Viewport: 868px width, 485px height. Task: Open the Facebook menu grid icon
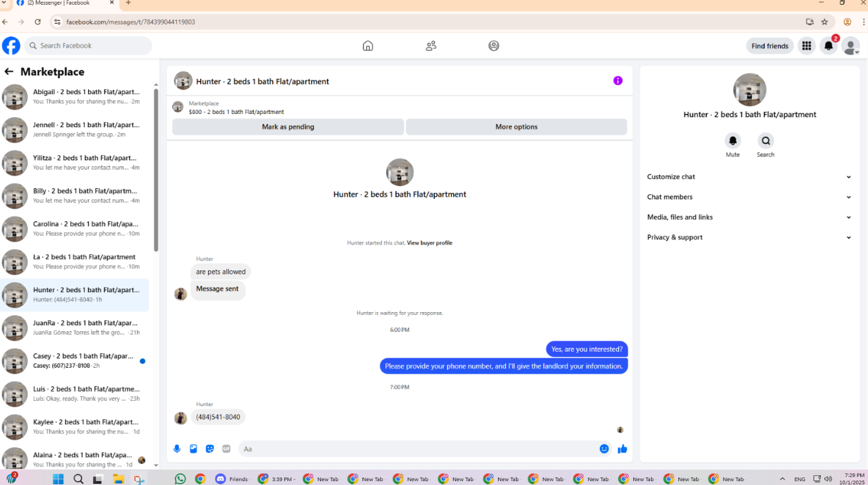coord(806,46)
